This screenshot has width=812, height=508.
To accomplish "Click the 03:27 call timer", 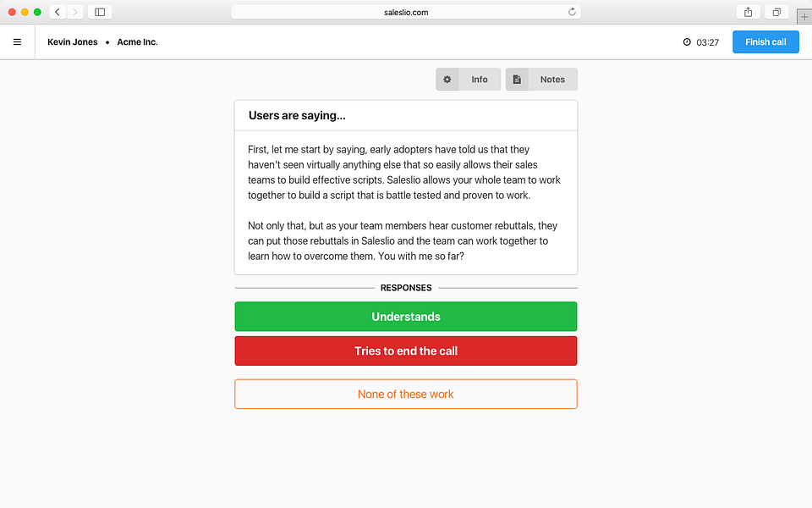I will 707,42.
